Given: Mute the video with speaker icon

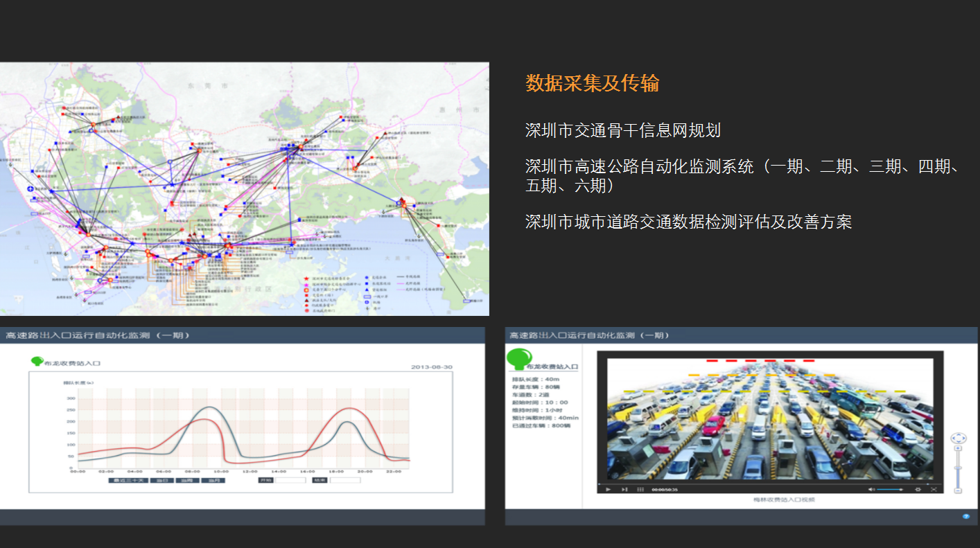Looking at the screenshot, I should click(x=871, y=489).
